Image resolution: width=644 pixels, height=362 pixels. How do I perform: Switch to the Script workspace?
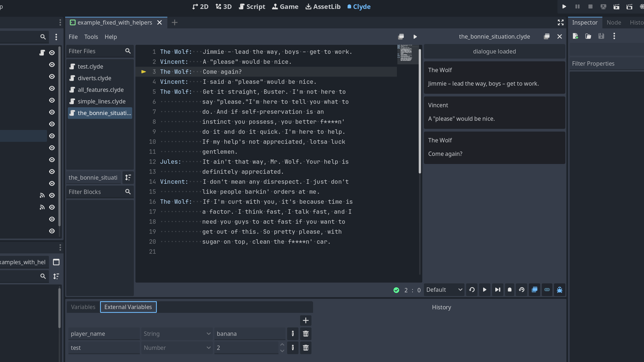coord(252,6)
